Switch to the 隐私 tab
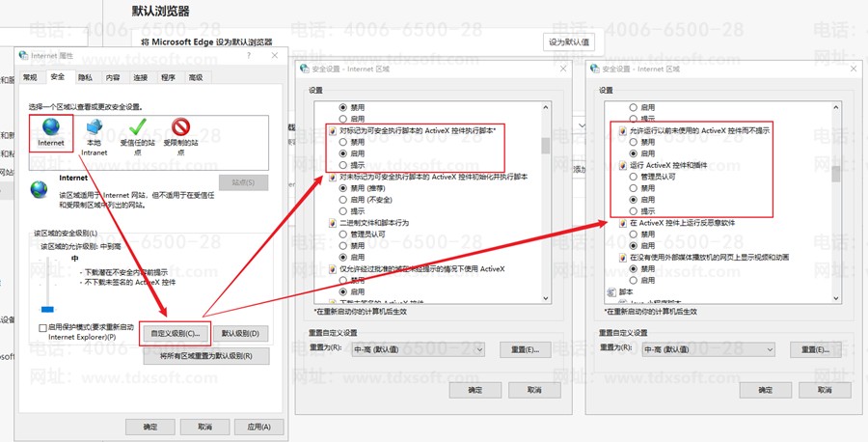The image size is (868, 442). [x=85, y=77]
